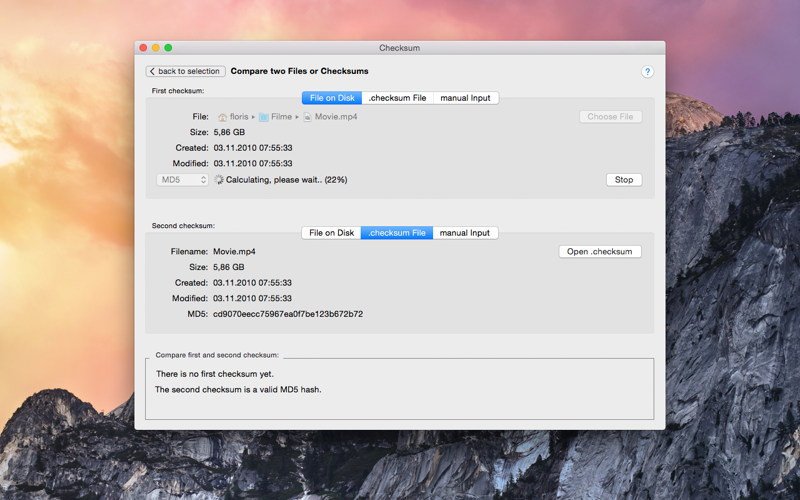This screenshot has height=500, width=800.
Task: Click the first checksum Created date value
Action: pyautogui.click(x=253, y=148)
